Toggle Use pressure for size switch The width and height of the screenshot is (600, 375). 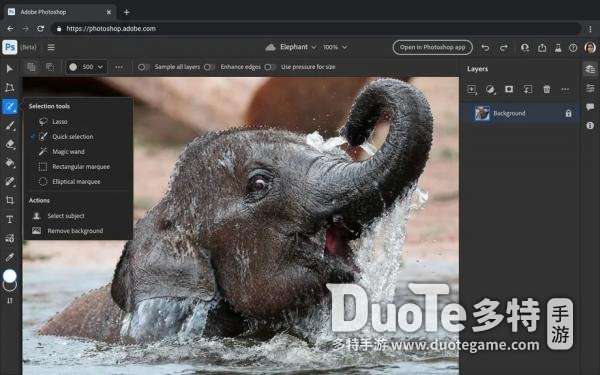click(270, 67)
